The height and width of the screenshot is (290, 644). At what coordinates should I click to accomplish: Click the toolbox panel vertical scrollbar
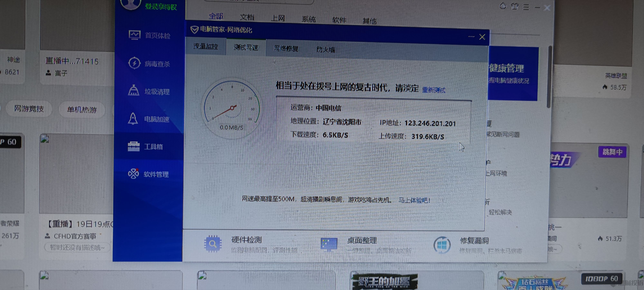click(x=549, y=77)
